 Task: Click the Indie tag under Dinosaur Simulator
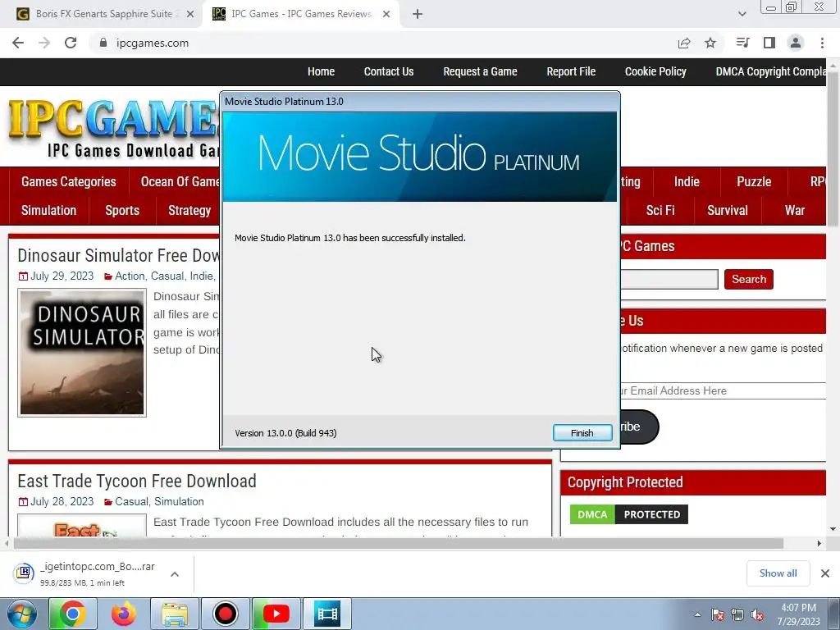[x=202, y=276]
